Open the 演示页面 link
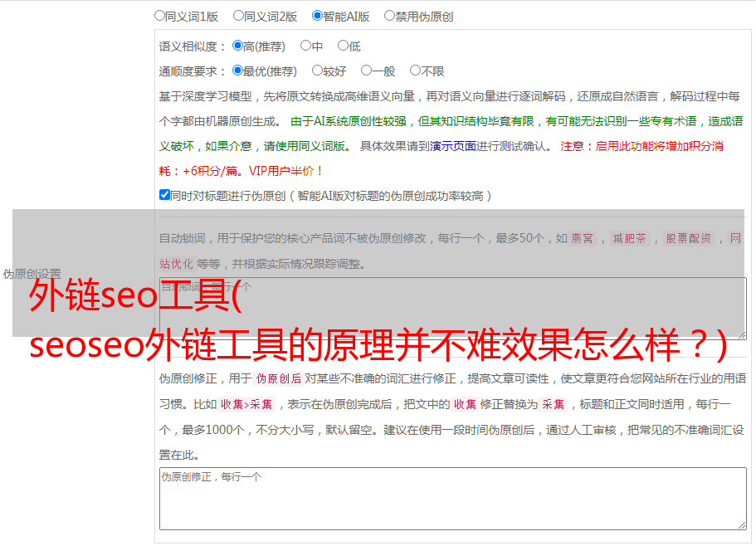Viewport: 756px width, 546px height. pos(452,146)
